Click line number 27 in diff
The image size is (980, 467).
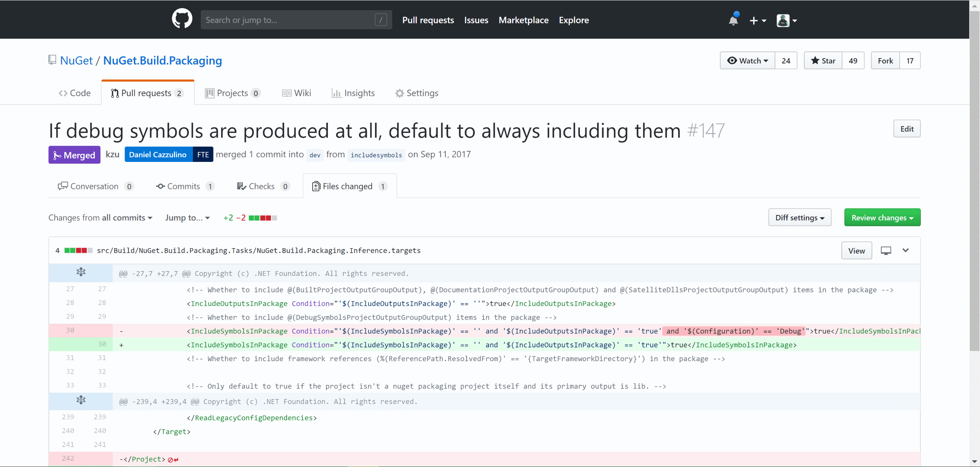click(x=70, y=289)
